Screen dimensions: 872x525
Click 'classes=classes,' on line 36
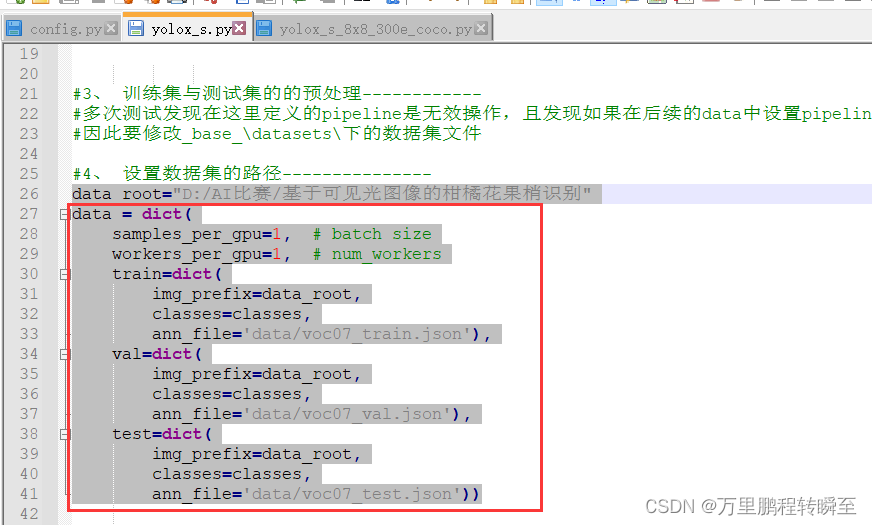231,394
